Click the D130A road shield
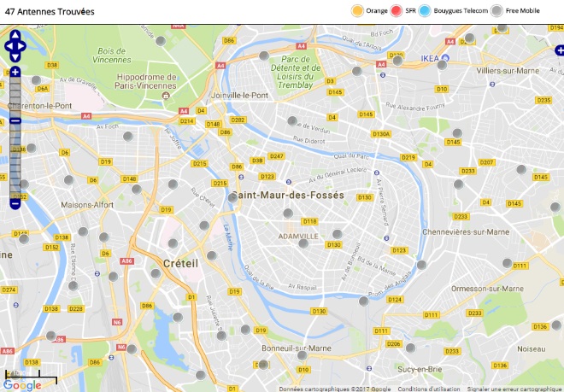Viewport: 564px width, 392px height. 381,134
